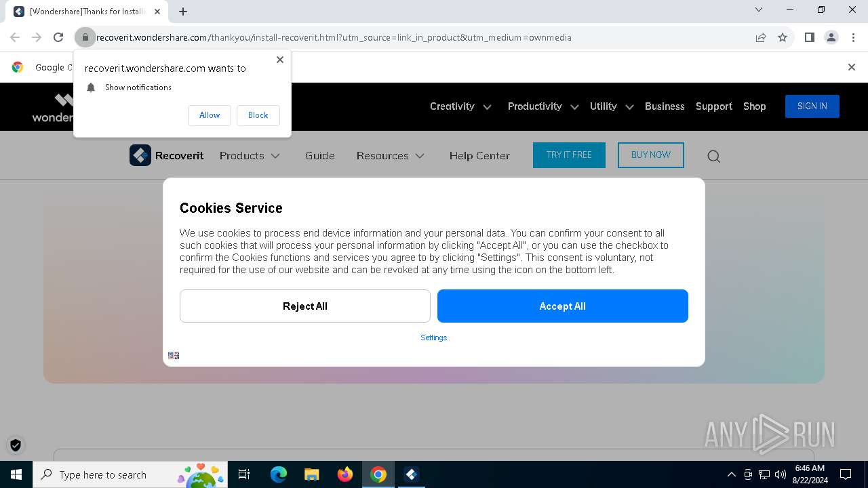Viewport: 868px width, 488px height.
Task: Open the Business menu item
Action: 665,106
